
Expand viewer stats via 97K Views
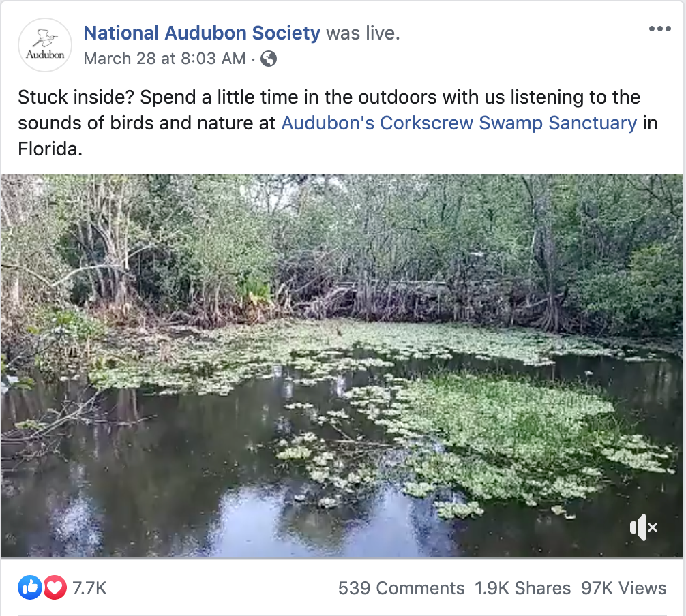click(x=623, y=587)
